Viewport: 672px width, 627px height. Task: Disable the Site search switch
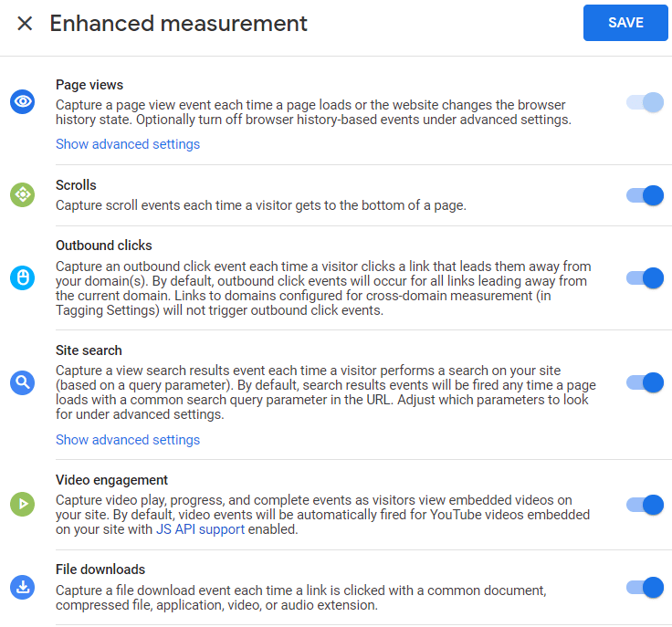pyautogui.click(x=645, y=382)
